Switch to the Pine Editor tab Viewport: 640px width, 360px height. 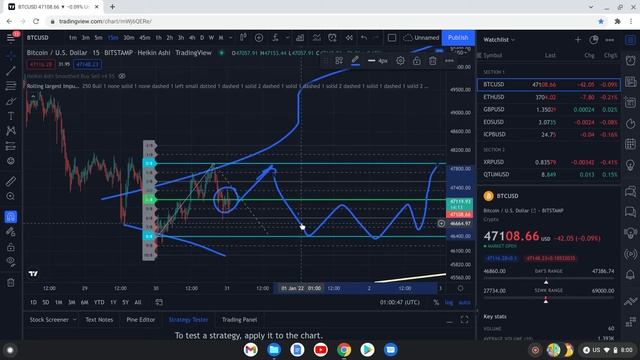[x=140, y=320]
